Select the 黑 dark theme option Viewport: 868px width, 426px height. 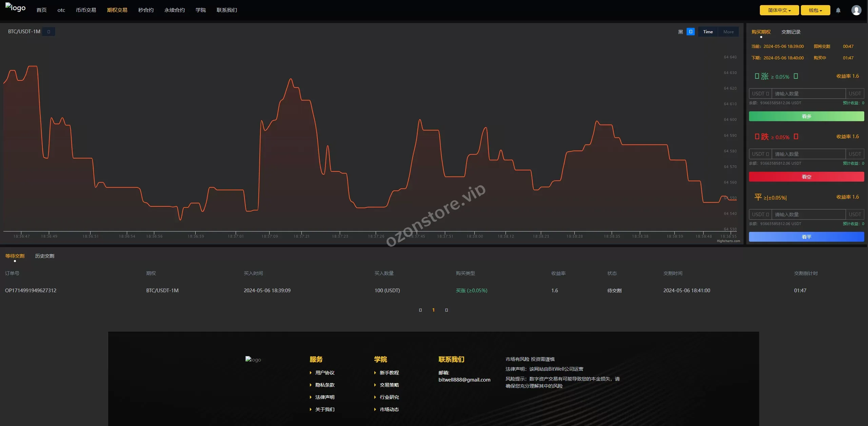tap(680, 32)
